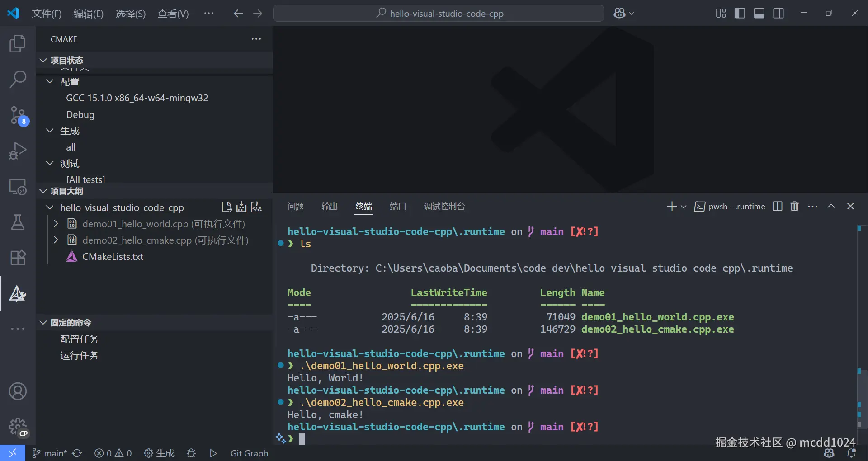Click the new file icon in outline header

[227, 207]
